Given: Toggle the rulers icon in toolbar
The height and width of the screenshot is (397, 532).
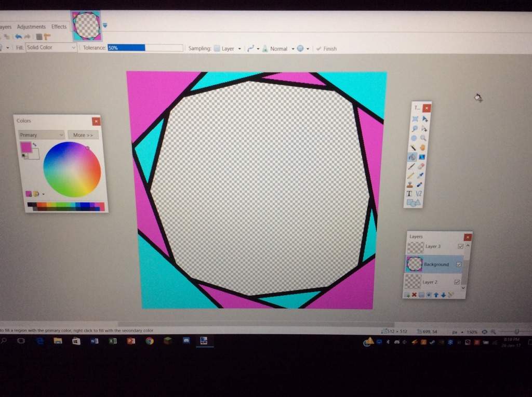Looking at the screenshot, I should point(47,37).
